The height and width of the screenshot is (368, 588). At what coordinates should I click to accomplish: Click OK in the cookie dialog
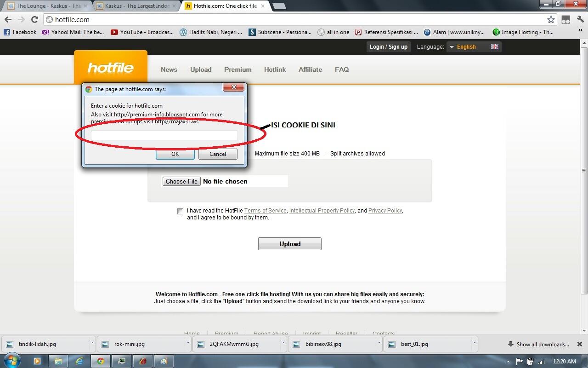(175, 154)
